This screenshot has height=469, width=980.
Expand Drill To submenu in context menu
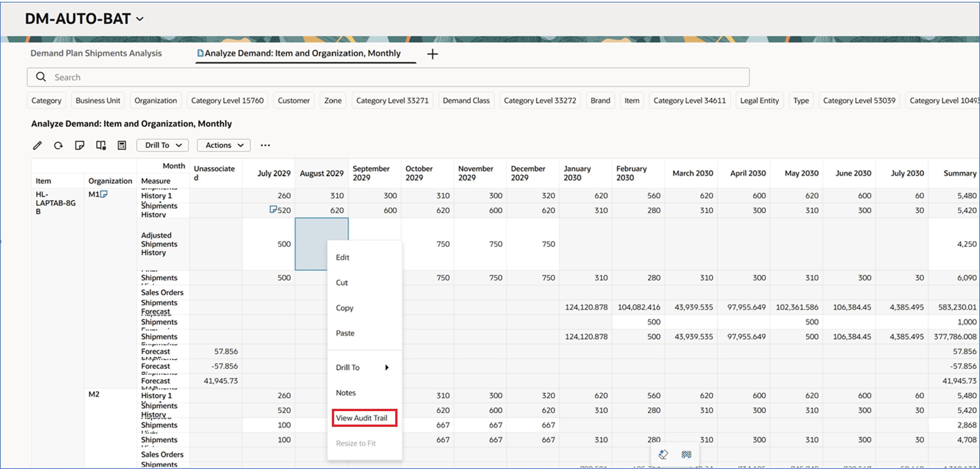pyautogui.click(x=362, y=368)
